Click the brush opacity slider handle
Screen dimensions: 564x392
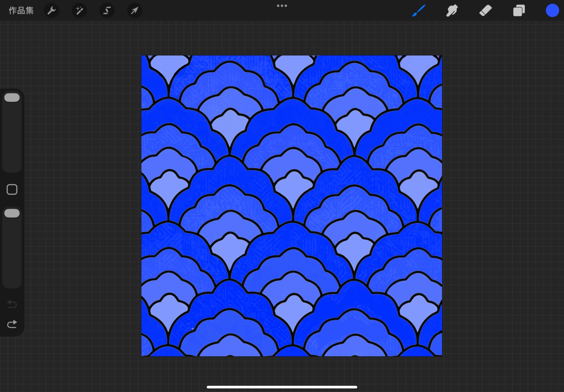pos(12,213)
